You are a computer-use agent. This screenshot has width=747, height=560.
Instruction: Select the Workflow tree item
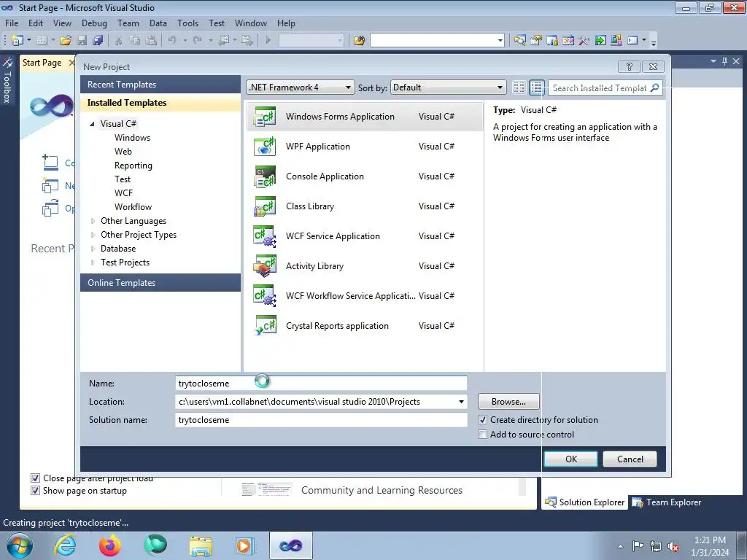coord(133,207)
